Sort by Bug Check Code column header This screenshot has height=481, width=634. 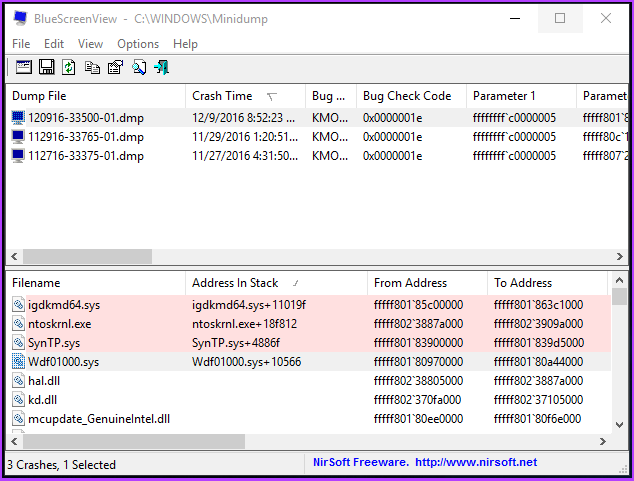pyautogui.click(x=411, y=96)
